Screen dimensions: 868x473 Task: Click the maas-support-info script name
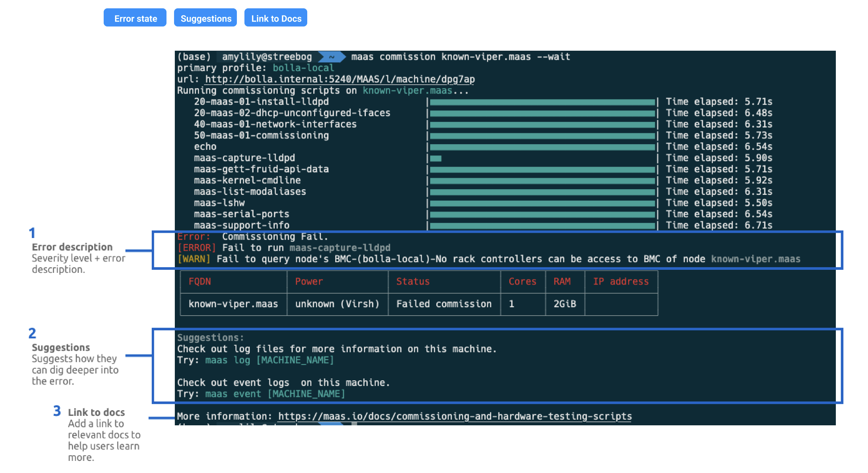tap(242, 226)
